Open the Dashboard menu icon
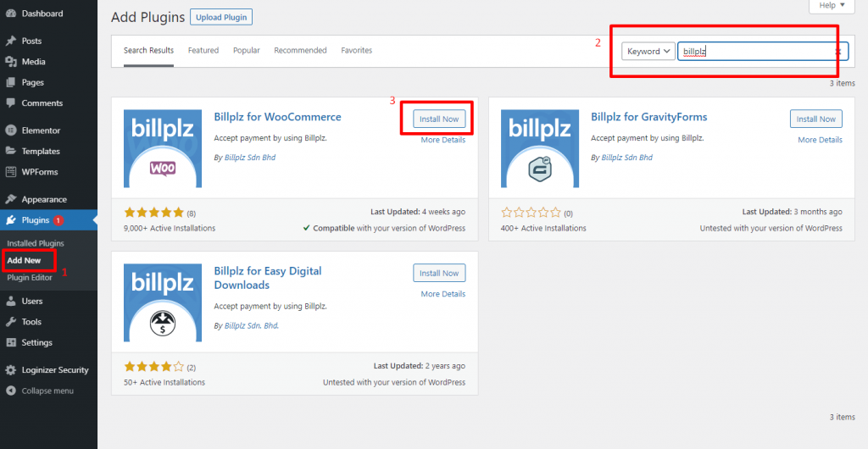This screenshot has height=449, width=868. (10, 14)
